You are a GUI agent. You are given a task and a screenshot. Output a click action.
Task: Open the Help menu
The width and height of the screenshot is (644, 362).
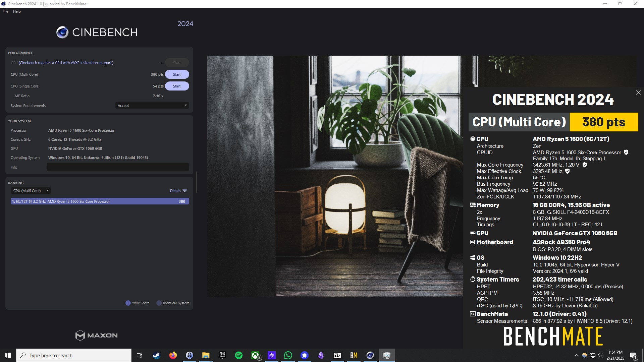[x=17, y=11]
